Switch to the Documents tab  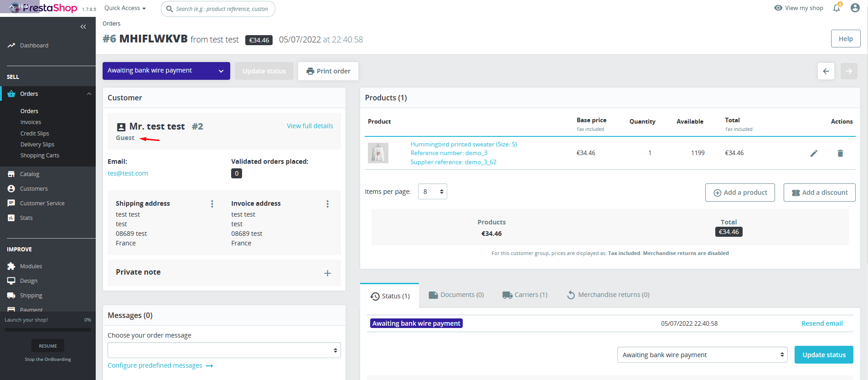(x=456, y=295)
